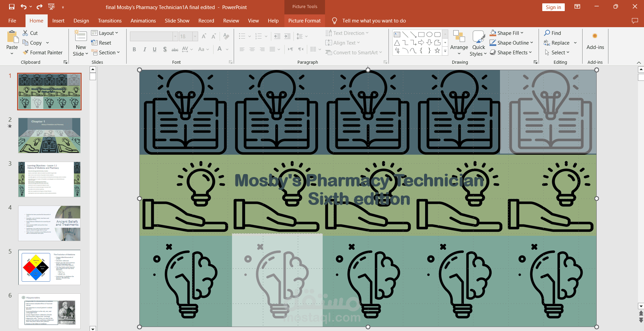Start presentation from beginning icon

[51, 7]
